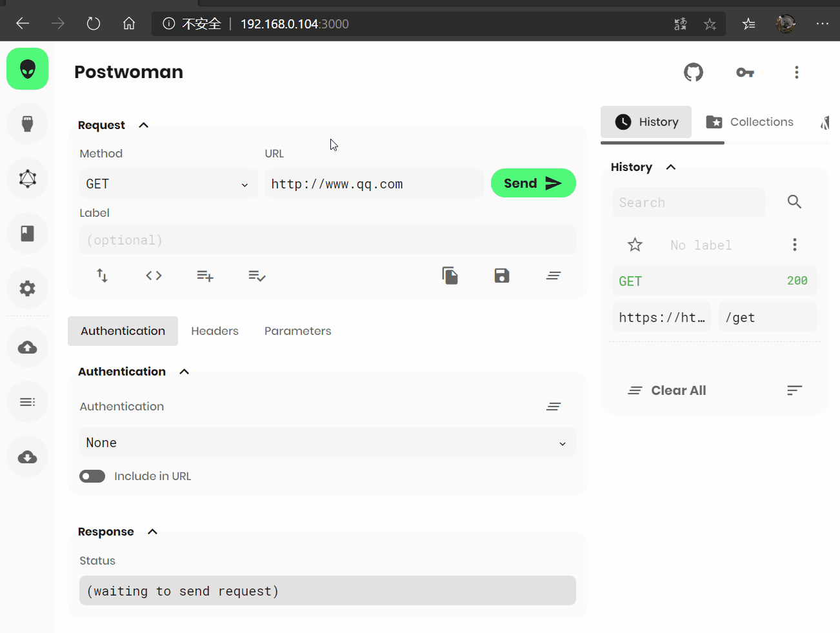This screenshot has width=840, height=633.
Task: Click the history /get path field
Action: point(768,317)
